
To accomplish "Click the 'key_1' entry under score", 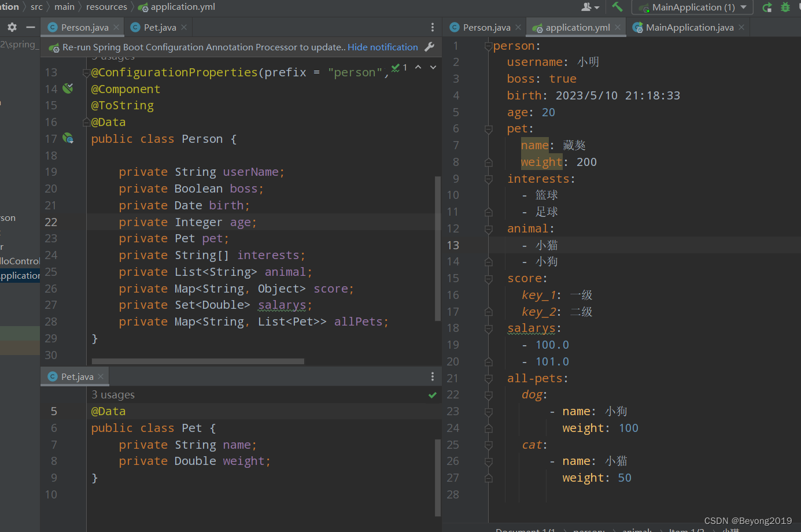I will click(x=538, y=295).
